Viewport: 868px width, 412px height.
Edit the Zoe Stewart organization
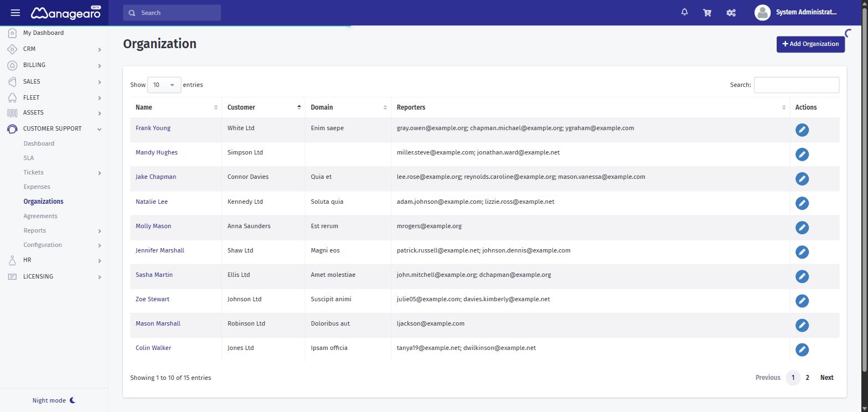(802, 301)
